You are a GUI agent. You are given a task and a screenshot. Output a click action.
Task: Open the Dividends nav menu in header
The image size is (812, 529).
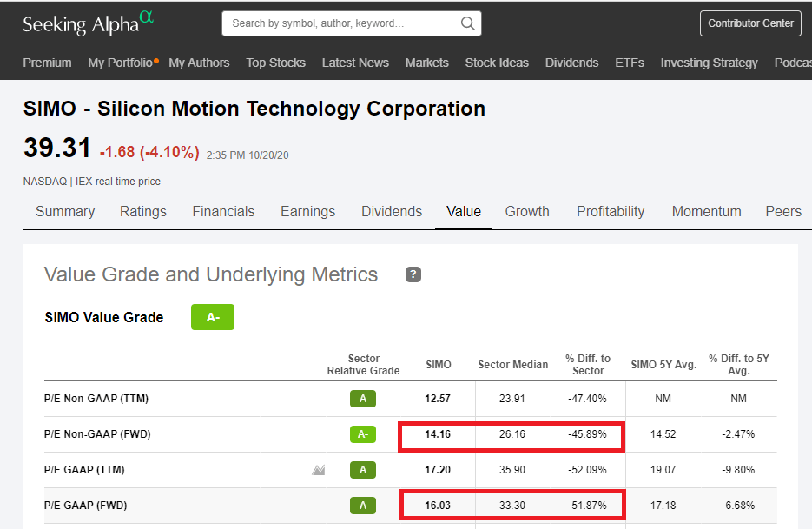tap(571, 63)
